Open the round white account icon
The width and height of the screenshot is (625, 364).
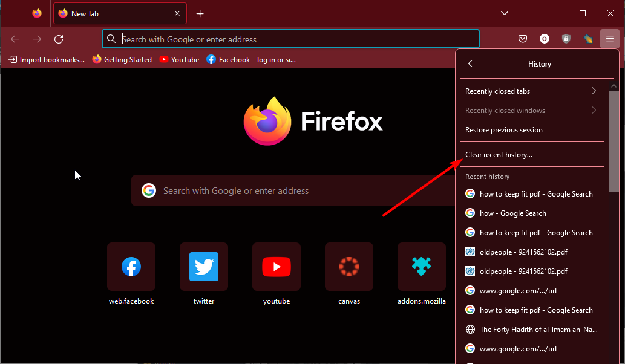544,39
